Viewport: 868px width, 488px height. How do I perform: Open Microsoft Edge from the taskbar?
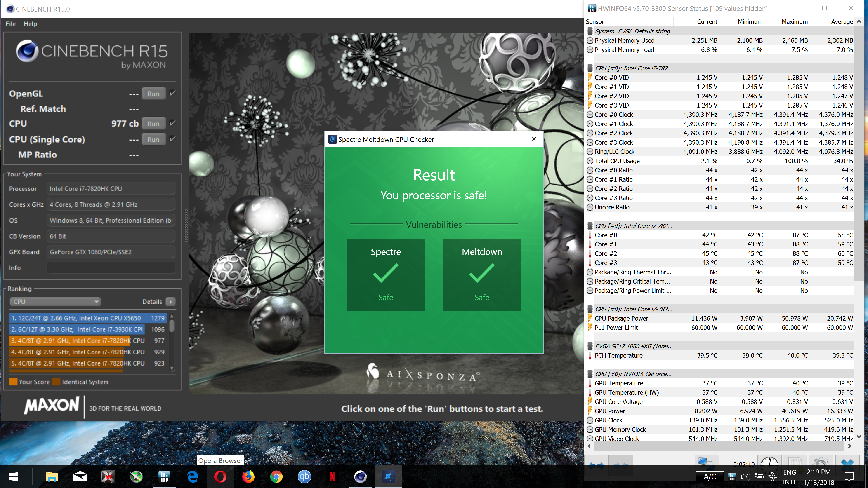click(192, 476)
